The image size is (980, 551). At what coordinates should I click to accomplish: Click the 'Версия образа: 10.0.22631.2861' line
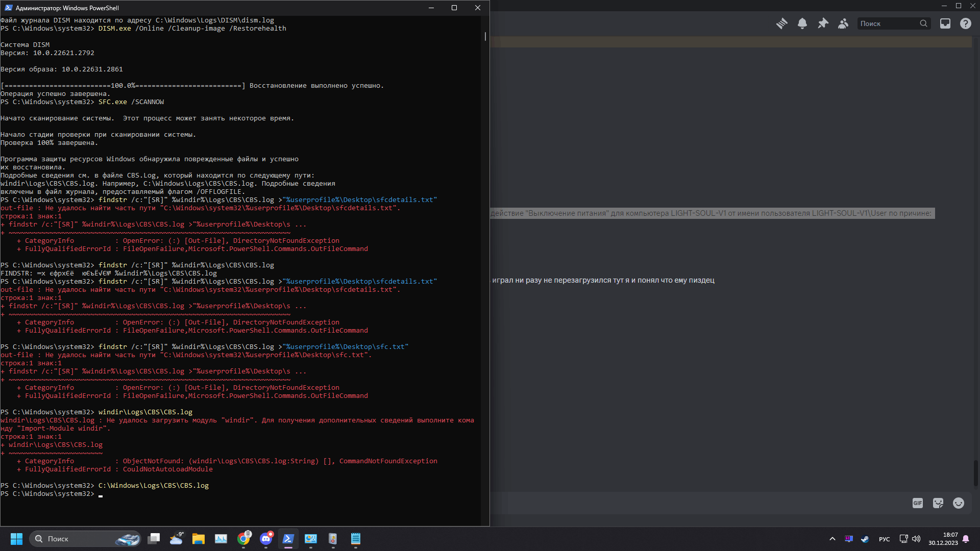(62, 69)
